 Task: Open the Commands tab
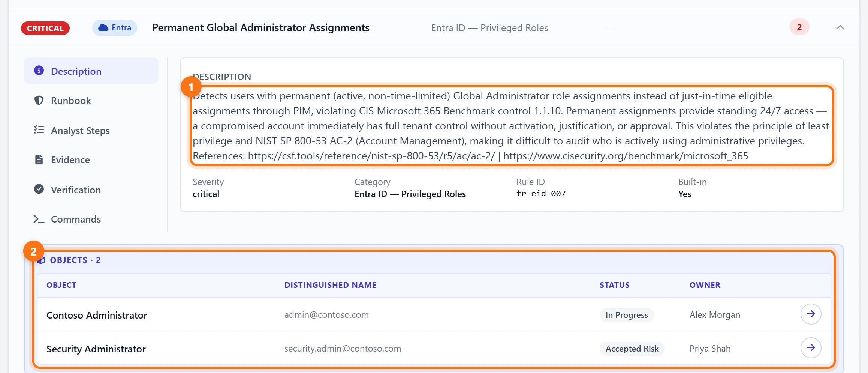pos(91,219)
